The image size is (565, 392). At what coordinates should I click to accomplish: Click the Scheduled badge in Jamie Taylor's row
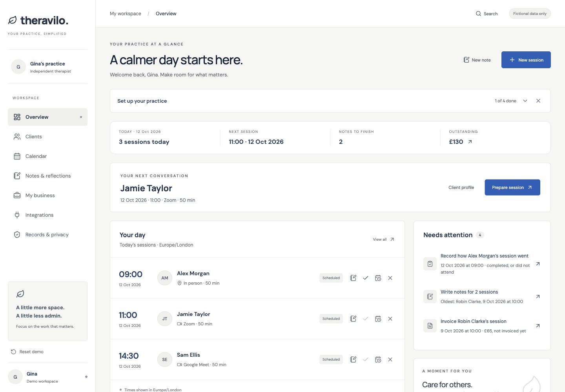[x=331, y=319]
